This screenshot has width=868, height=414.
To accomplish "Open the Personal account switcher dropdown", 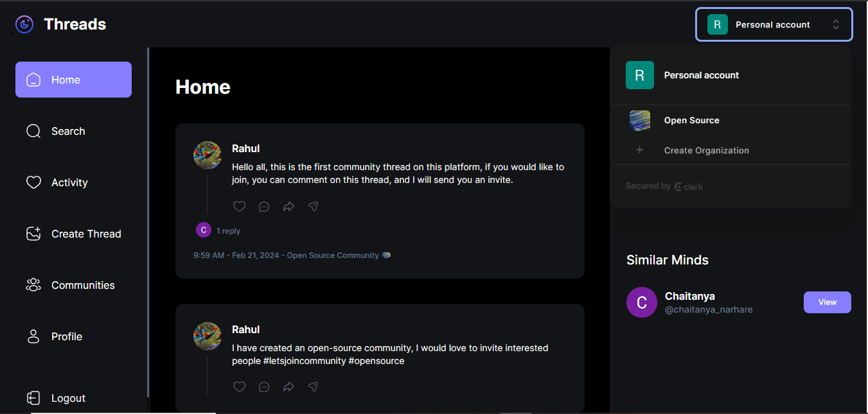I will click(774, 24).
